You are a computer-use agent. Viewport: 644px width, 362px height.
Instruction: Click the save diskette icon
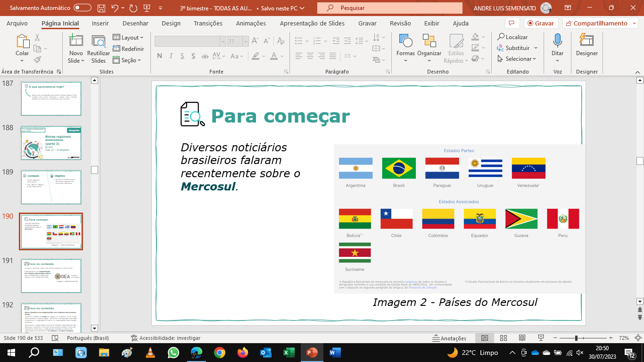pos(101,8)
